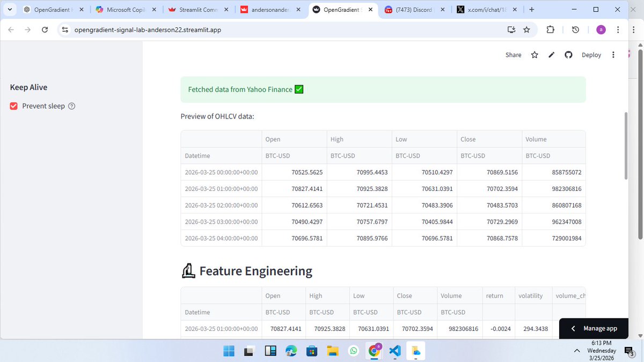Close the Microsoft Copilot tab
The image size is (644, 362).
(153, 10)
